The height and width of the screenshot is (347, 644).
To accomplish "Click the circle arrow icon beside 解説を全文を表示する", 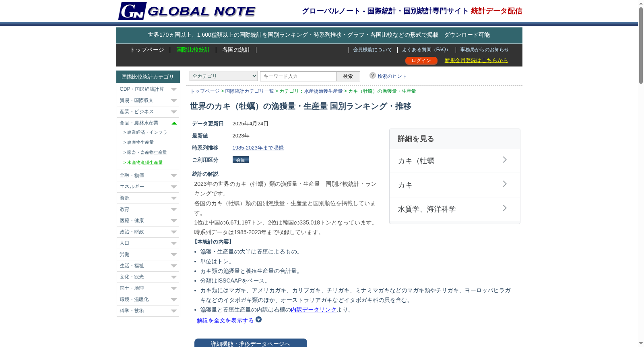I will coord(259,320).
